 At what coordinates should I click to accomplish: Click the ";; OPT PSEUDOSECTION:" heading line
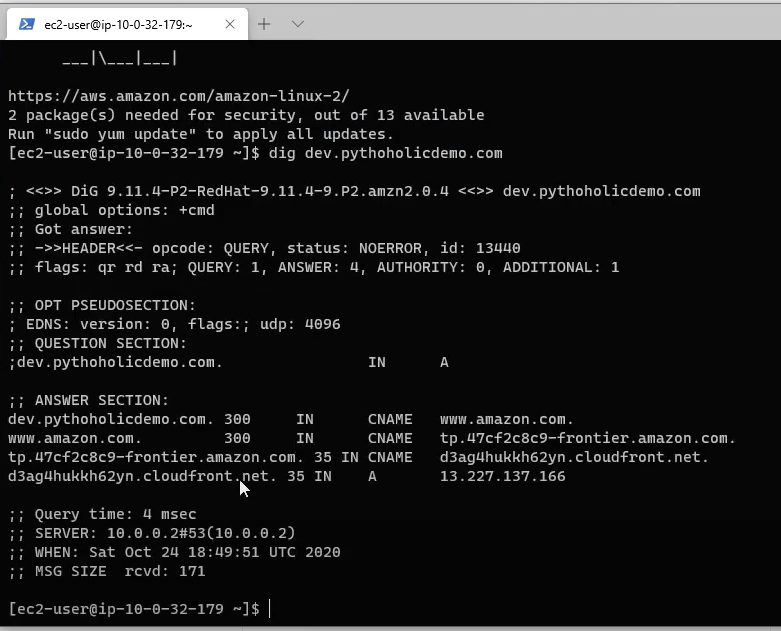(x=102, y=305)
